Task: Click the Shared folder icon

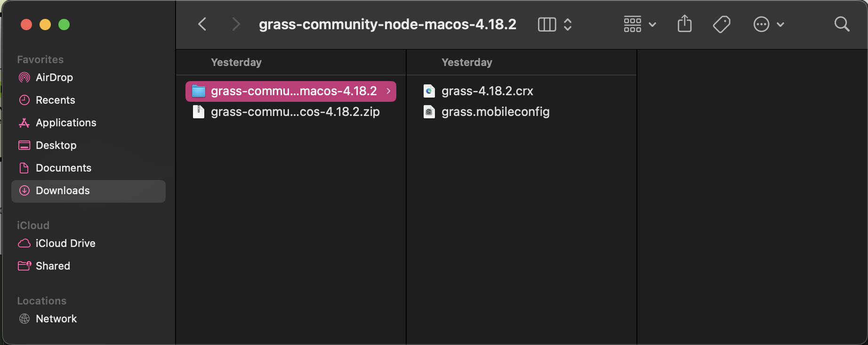Action: (x=24, y=266)
